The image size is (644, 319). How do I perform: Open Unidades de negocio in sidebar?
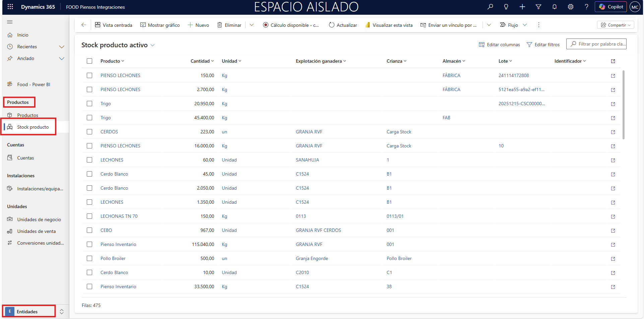39,219
